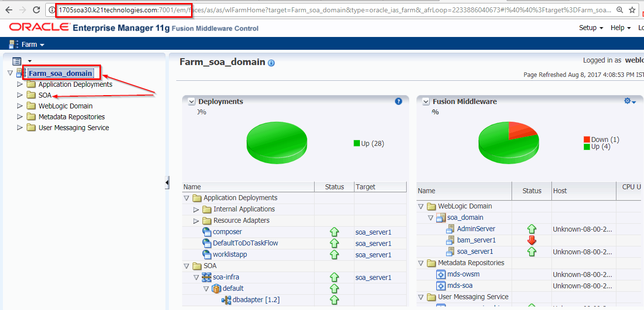Viewport: 644px width, 310px height.
Task: Open the bam_server1 link
Action: click(477, 240)
